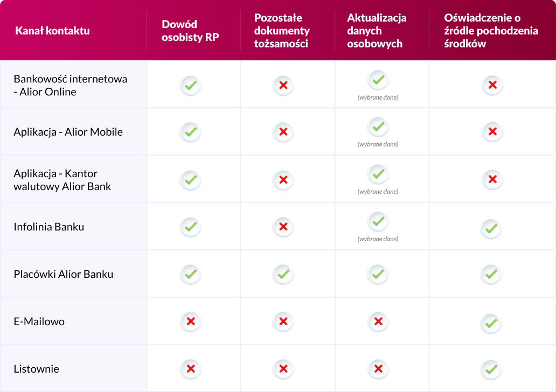The width and height of the screenshot is (556, 392).
Task: Click green check for Placówki Dowód osobisty
Action: click(190, 274)
